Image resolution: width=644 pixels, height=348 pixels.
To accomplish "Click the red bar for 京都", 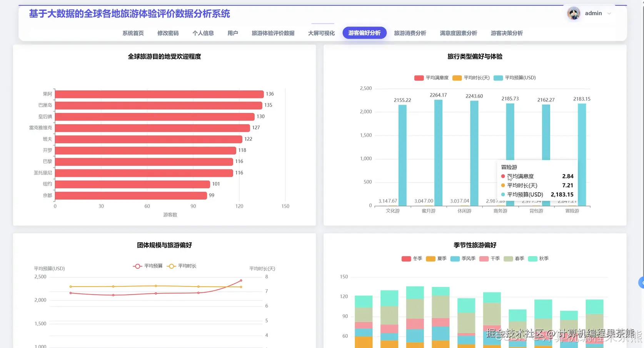I will click(x=131, y=195).
